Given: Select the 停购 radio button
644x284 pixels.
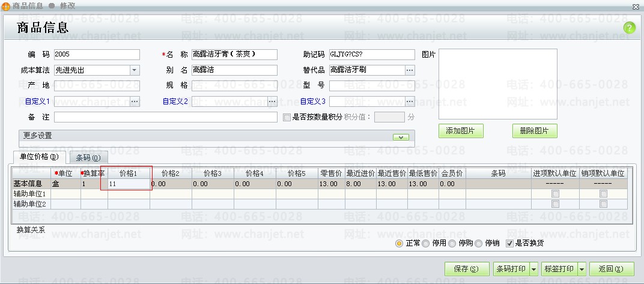Looking at the screenshot, I should pos(452,244).
